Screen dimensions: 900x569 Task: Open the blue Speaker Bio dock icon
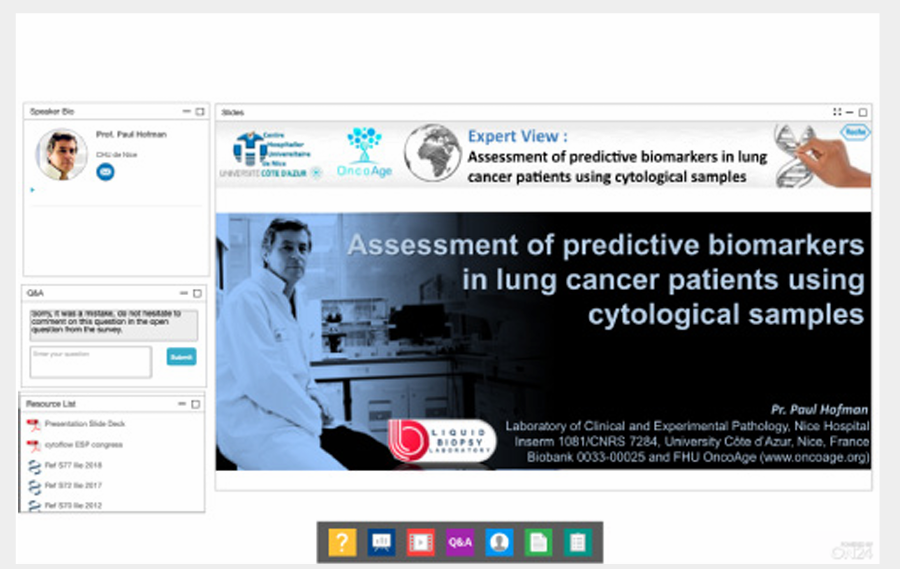499,542
